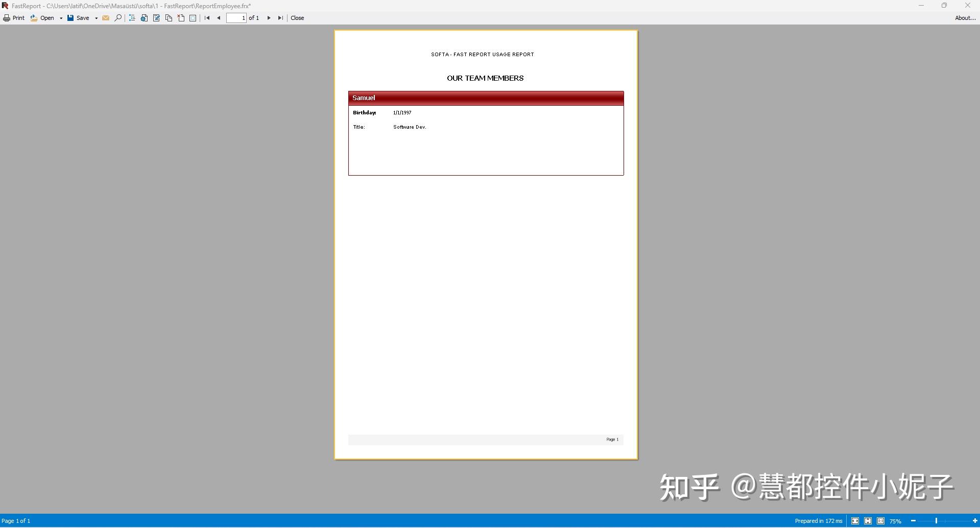980x528 pixels.
Task: Click the zoom out minus button
Action: click(913, 521)
